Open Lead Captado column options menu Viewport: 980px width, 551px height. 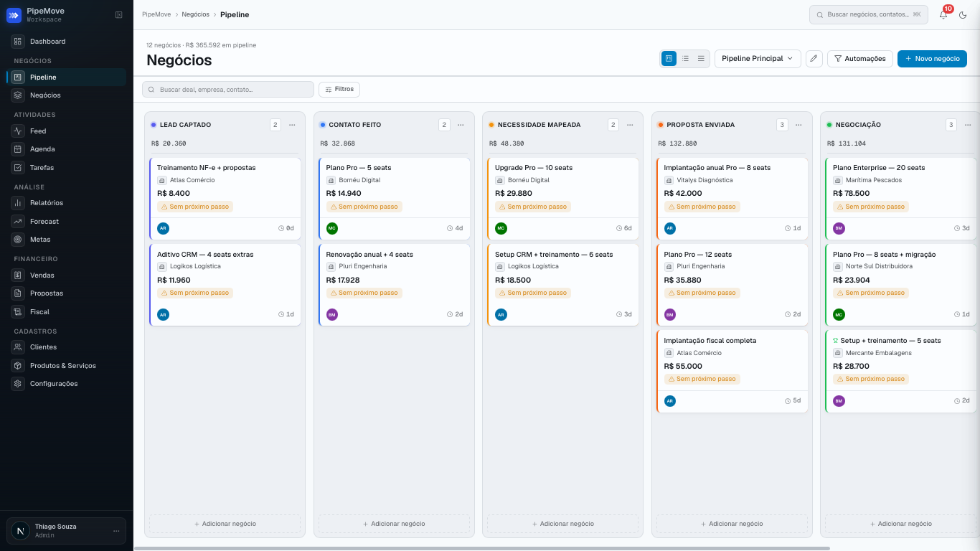[x=292, y=125]
